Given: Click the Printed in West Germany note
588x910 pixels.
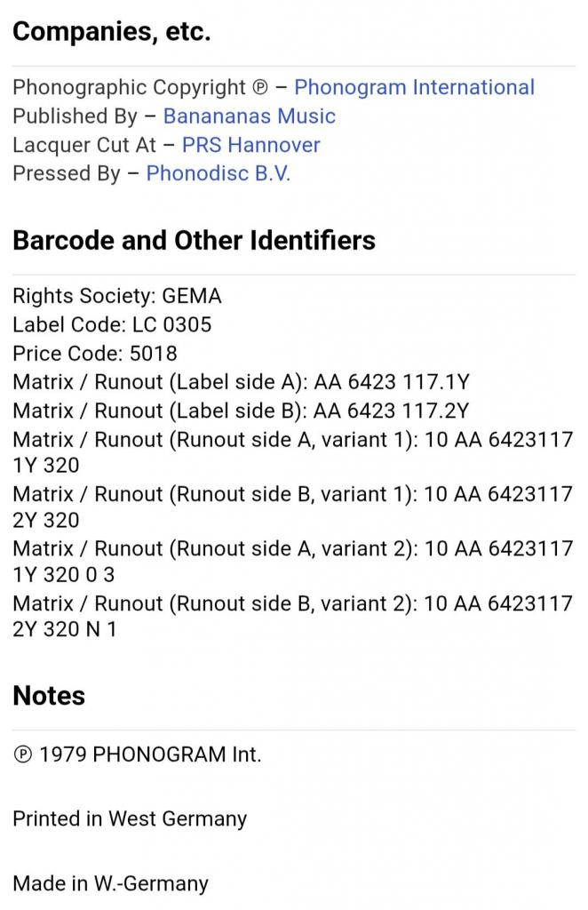Looking at the screenshot, I should point(130,818).
